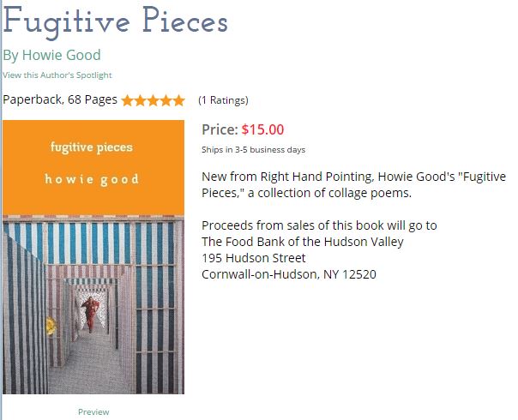Click the "Price:" label
The image size is (518, 420).
[x=220, y=130]
